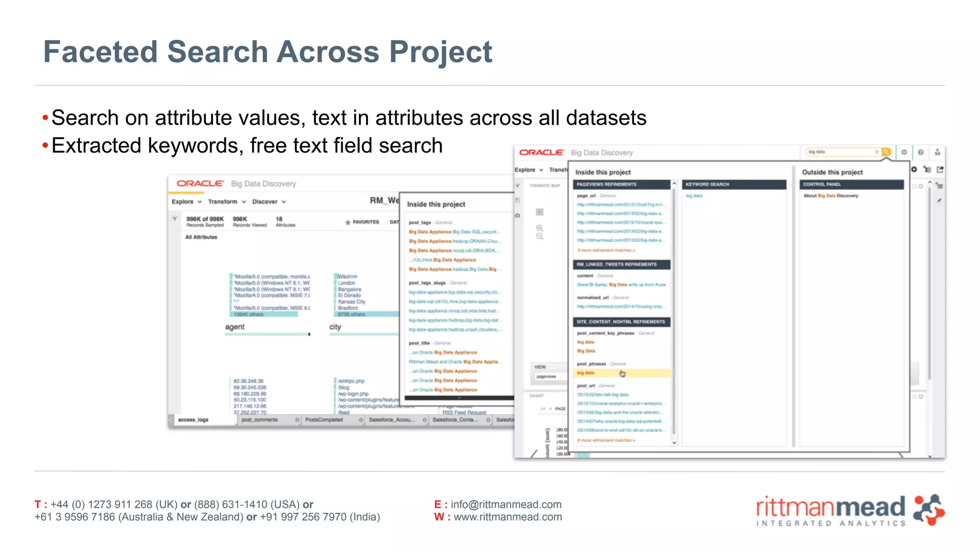The height and width of the screenshot is (551, 980).
Task: Select the PostsCompleted dataset tab
Action: (x=324, y=420)
